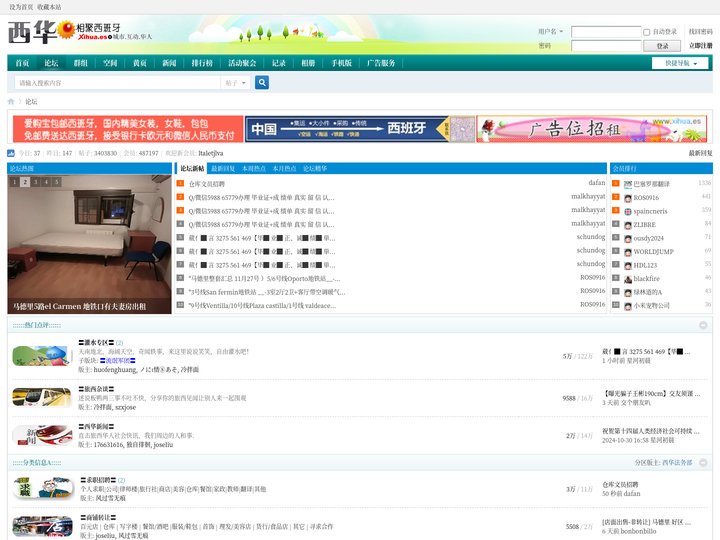Click the 登录 login button

662,46
